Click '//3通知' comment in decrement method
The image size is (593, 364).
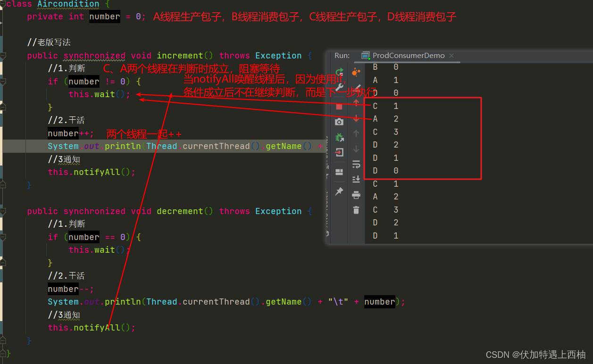64,315
